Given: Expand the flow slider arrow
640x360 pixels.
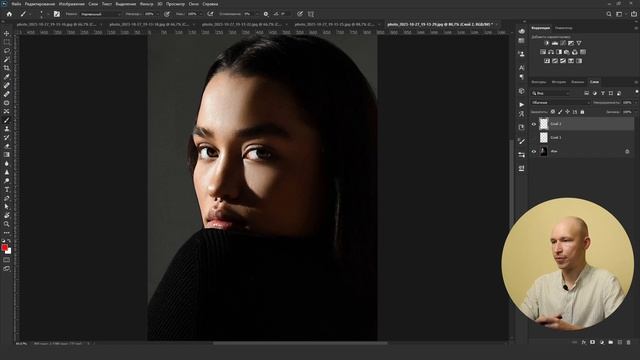Looking at the screenshot, I should point(200,14).
